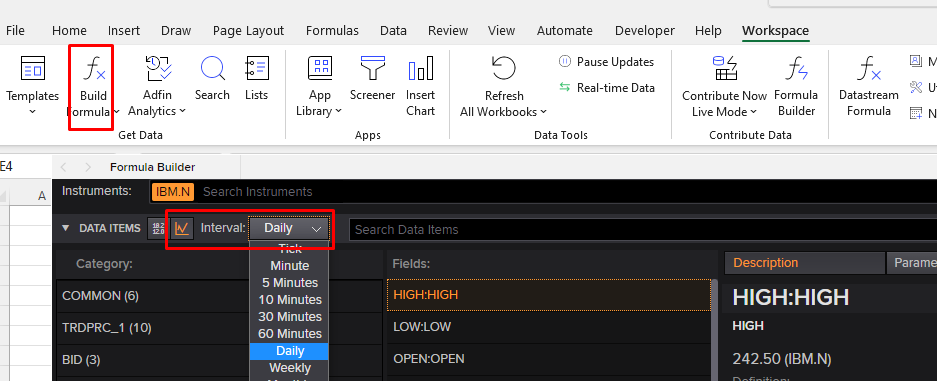
Task: Expand the Adfin Analytics dropdown arrow
Action: point(182,111)
